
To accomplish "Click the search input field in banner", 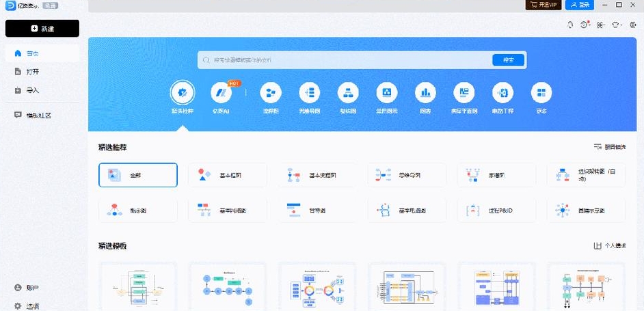I will click(x=345, y=60).
